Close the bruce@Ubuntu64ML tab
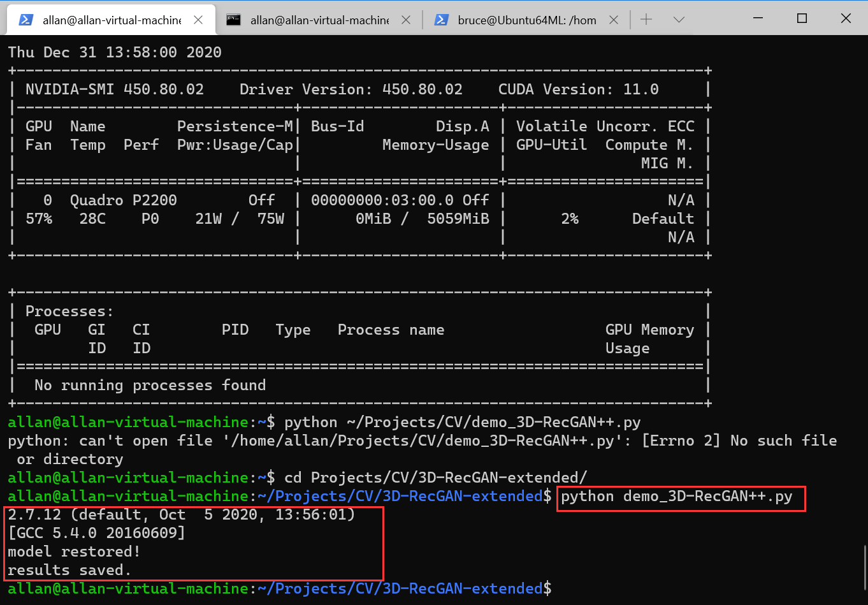Viewport: 868px width, 605px height. click(614, 20)
